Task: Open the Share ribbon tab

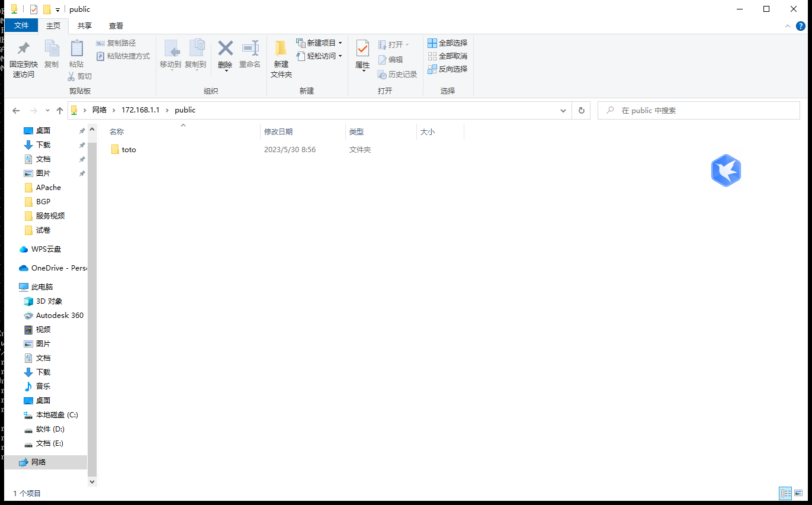Action: (x=85, y=26)
